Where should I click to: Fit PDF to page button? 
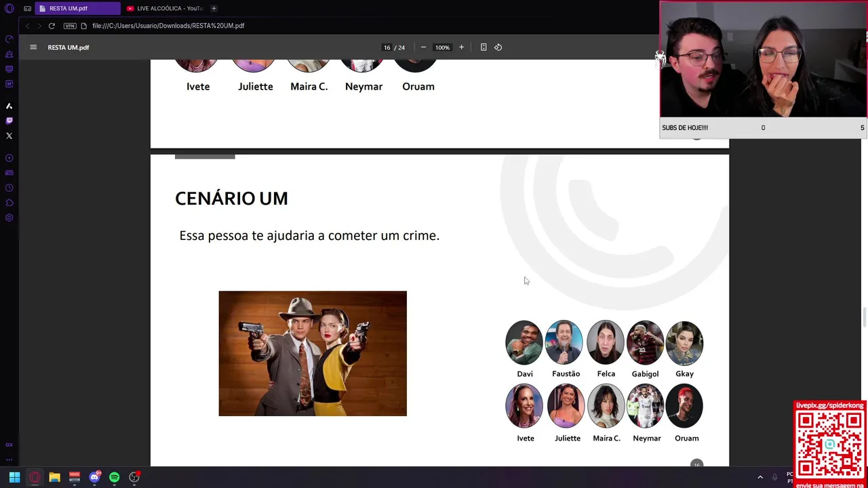coord(484,47)
